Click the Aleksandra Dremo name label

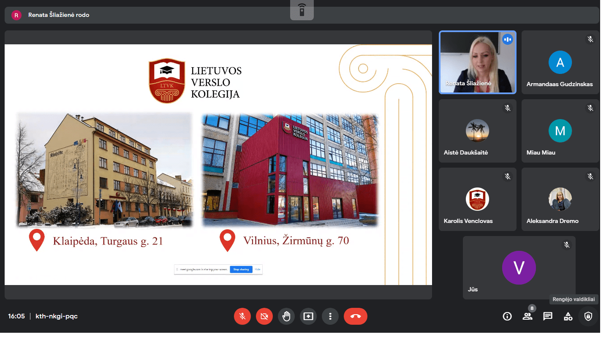(552, 221)
